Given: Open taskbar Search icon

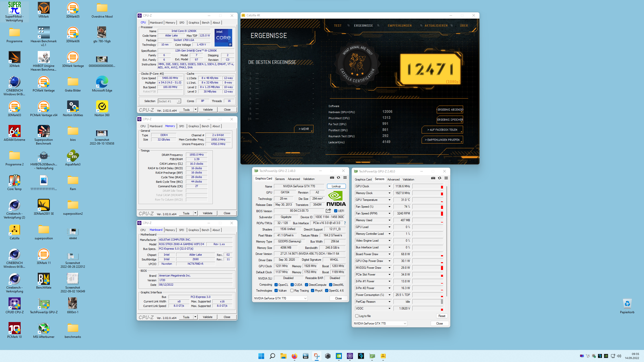Looking at the screenshot, I should coord(272,356).
